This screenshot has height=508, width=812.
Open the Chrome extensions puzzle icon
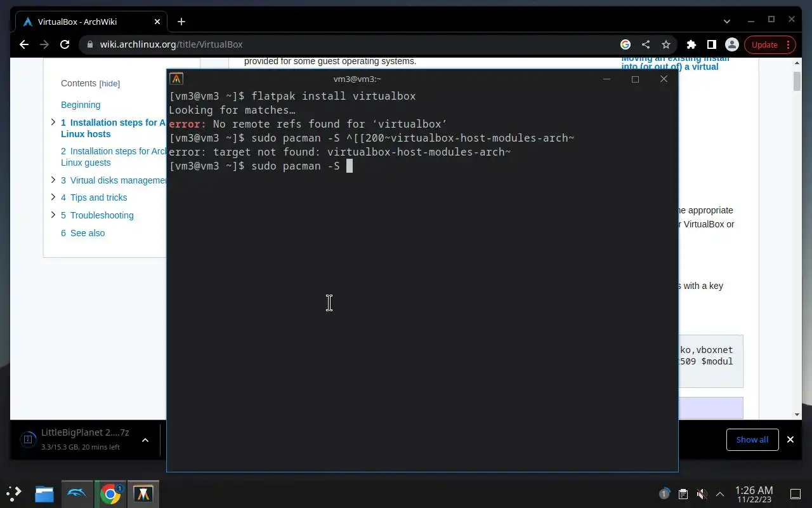click(691, 44)
